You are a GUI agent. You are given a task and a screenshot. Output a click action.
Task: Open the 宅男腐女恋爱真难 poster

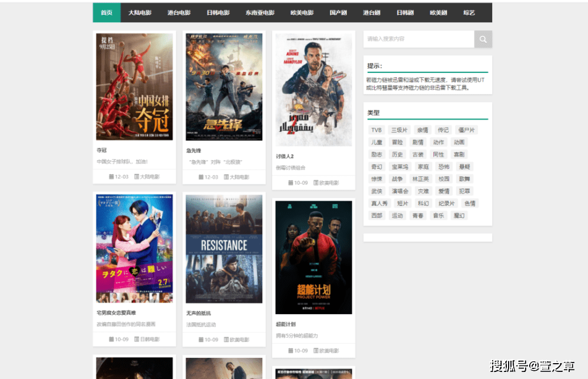(134, 248)
